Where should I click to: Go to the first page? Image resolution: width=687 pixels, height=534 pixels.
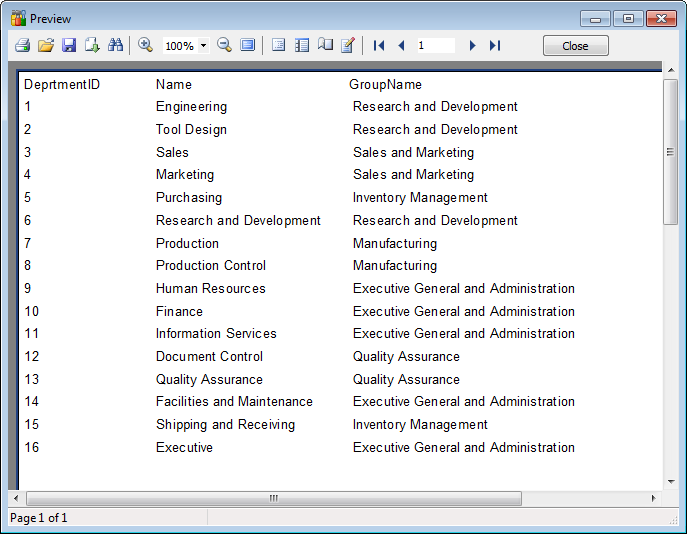pyautogui.click(x=379, y=46)
